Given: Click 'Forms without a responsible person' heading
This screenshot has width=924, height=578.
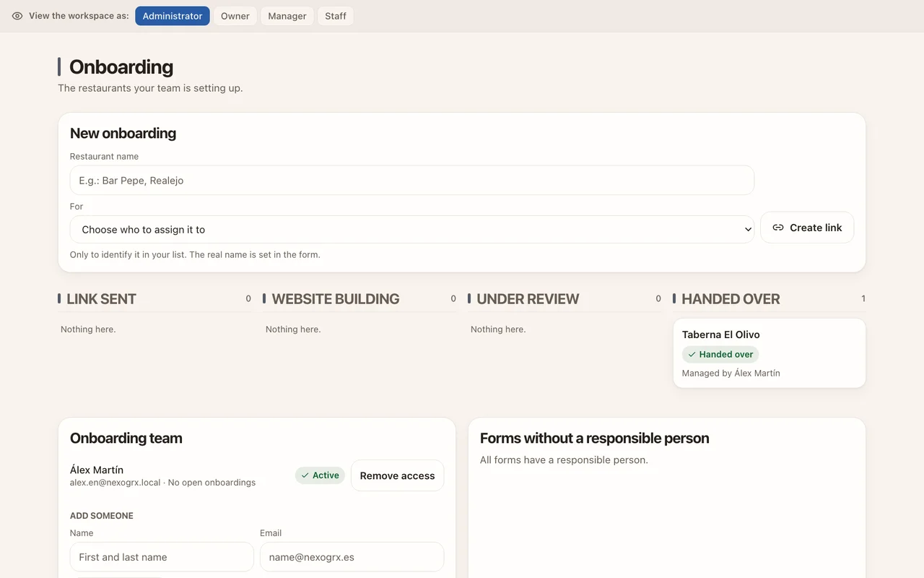Looking at the screenshot, I should 595,438.
